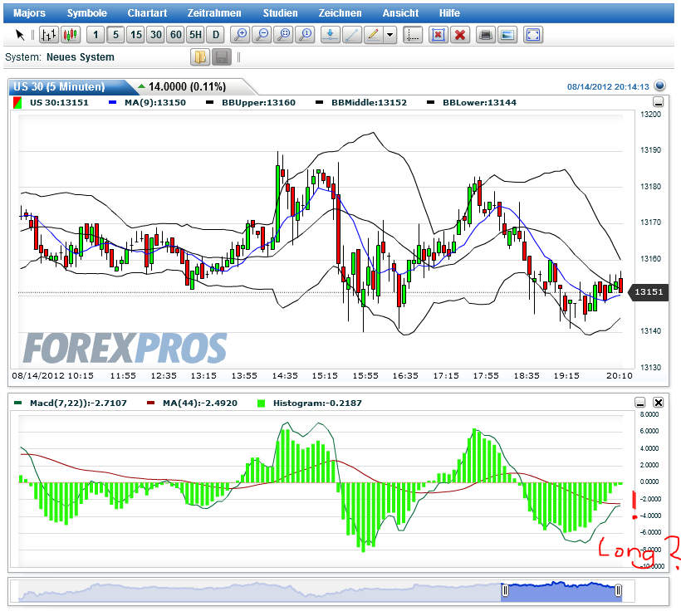
Task: Select the pencil drawing tool
Action: point(373,35)
